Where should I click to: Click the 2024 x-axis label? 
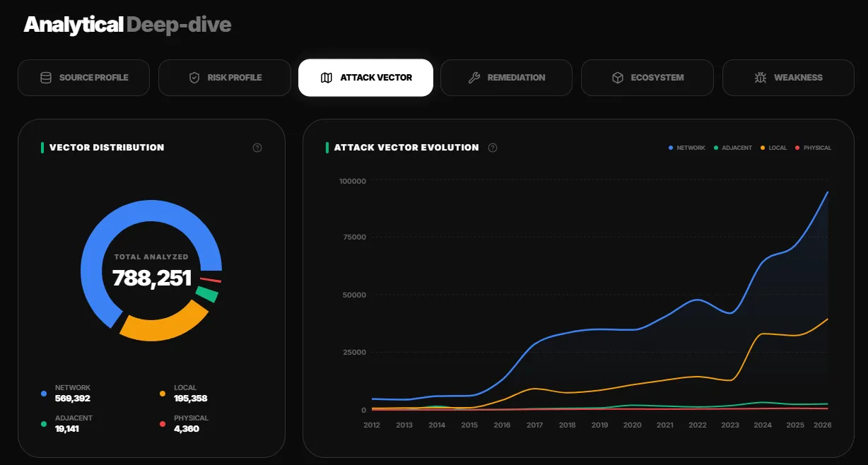[763, 425]
